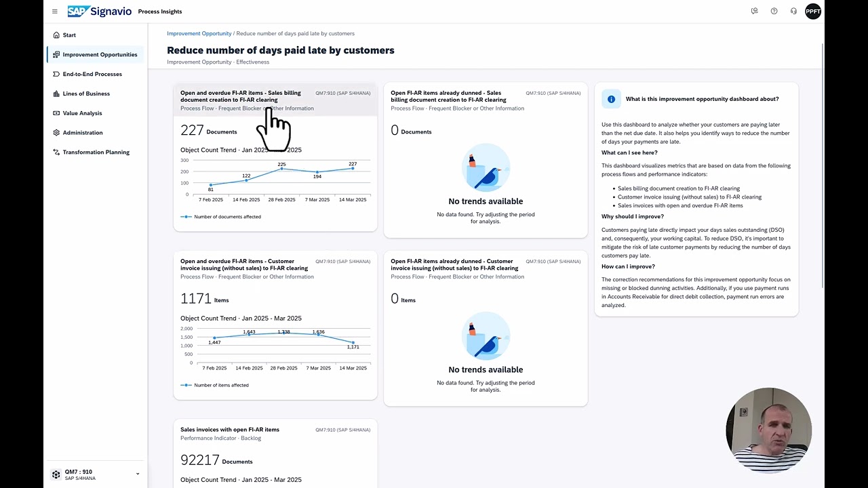Click the Lines of Business sidebar icon

pyautogui.click(x=56, y=94)
